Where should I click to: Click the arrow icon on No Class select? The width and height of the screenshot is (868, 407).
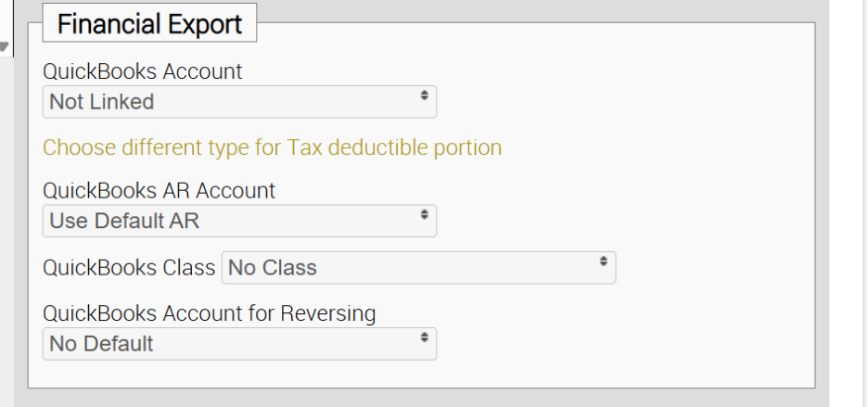point(603,261)
